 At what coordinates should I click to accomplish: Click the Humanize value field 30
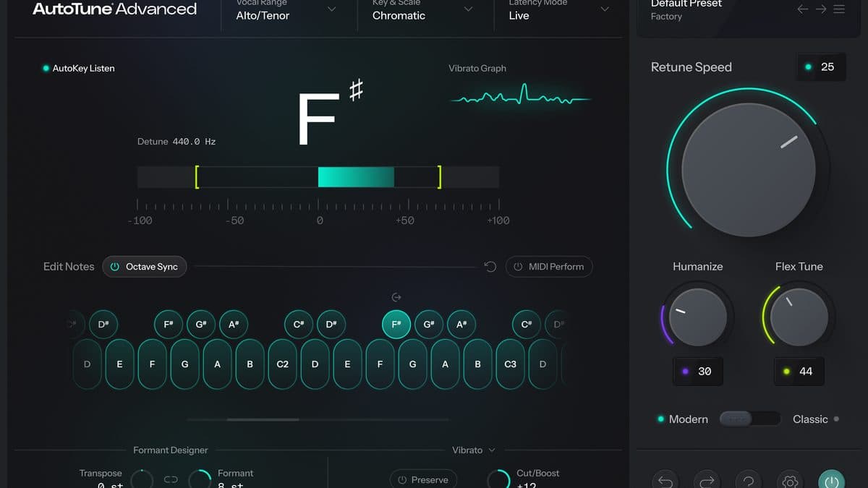[x=698, y=371]
